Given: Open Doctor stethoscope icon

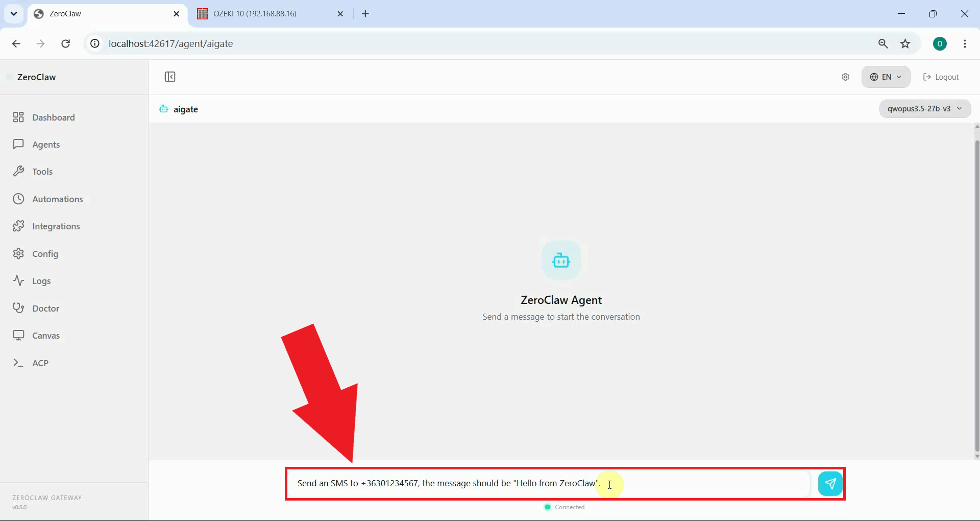Looking at the screenshot, I should (18, 309).
